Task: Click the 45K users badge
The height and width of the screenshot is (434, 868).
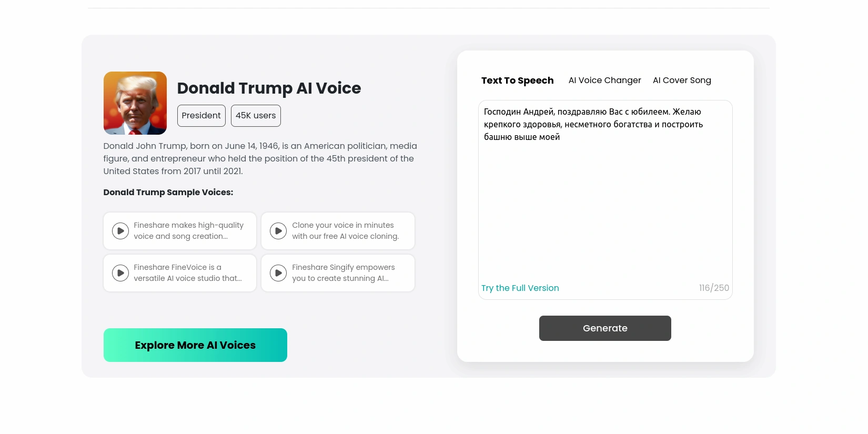Action: click(256, 116)
